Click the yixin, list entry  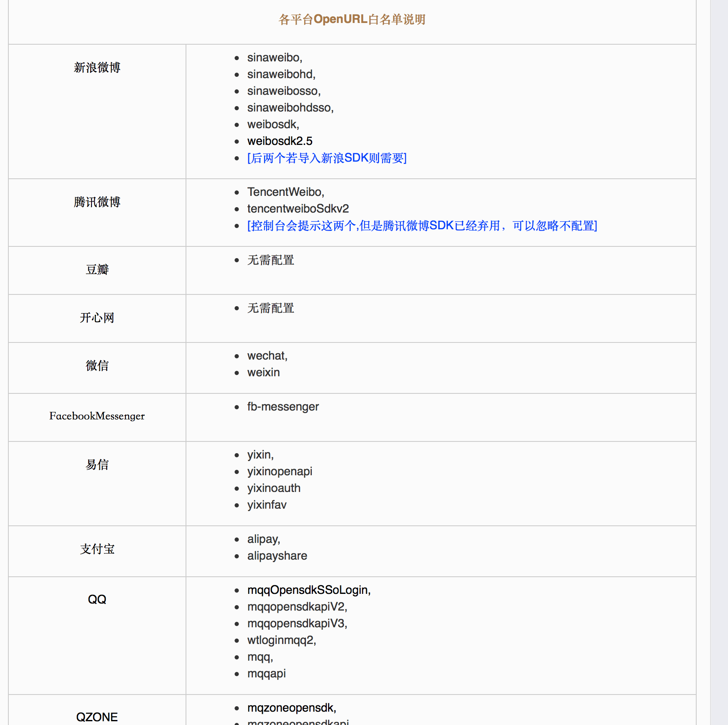pyautogui.click(x=260, y=454)
